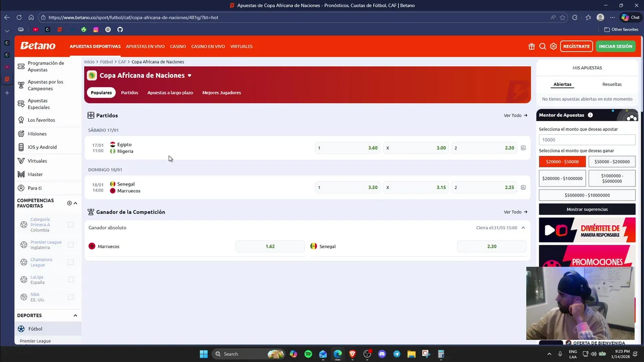Switch to Mejores Jugadores tab

(x=221, y=93)
